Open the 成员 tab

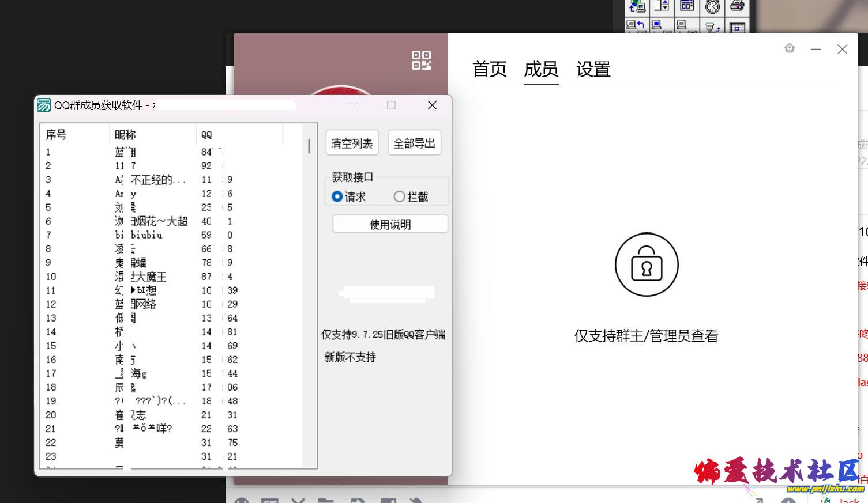point(541,70)
